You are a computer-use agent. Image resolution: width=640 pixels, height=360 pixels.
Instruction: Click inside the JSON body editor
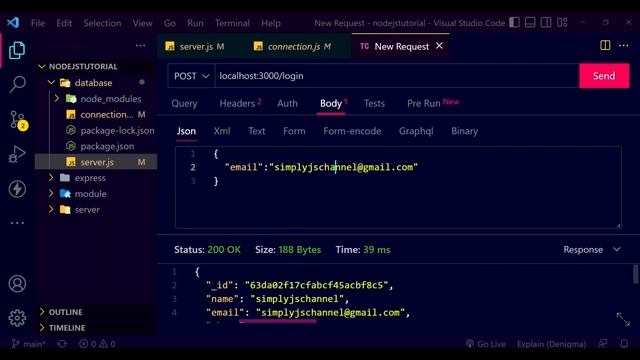click(x=398, y=187)
